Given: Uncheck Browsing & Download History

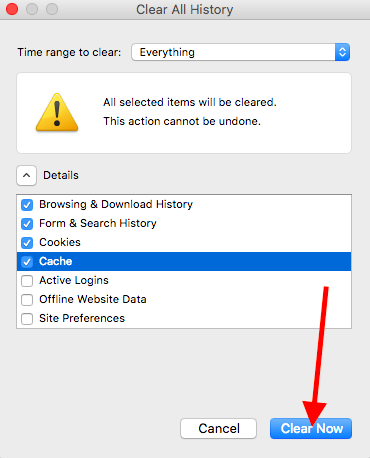Looking at the screenshot, I should (27, 205).
